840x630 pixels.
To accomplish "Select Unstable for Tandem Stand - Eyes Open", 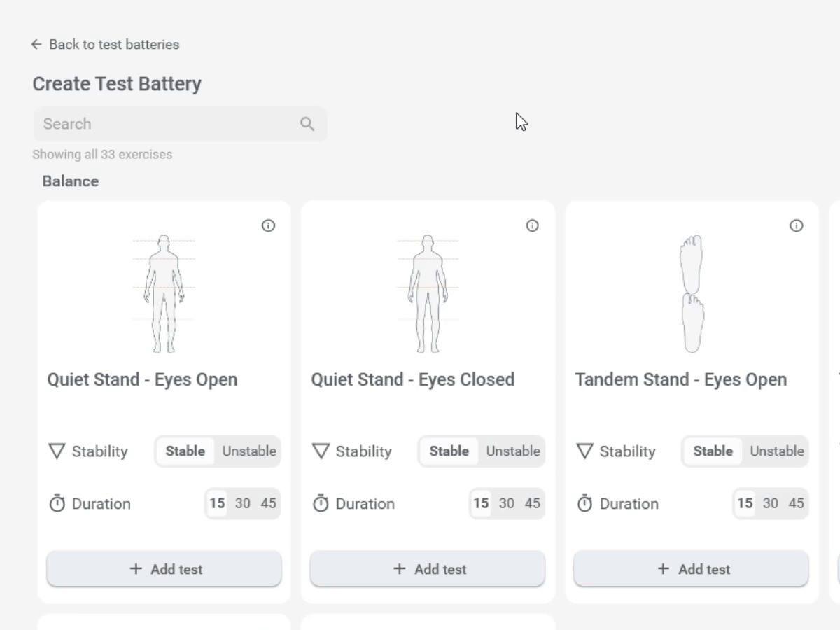I will click(x=777, y=451).
